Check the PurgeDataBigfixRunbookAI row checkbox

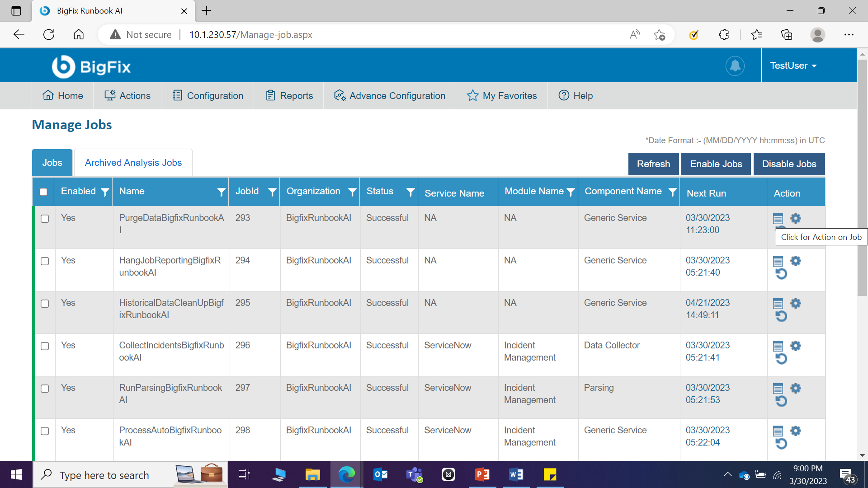[x=45, y=219]
